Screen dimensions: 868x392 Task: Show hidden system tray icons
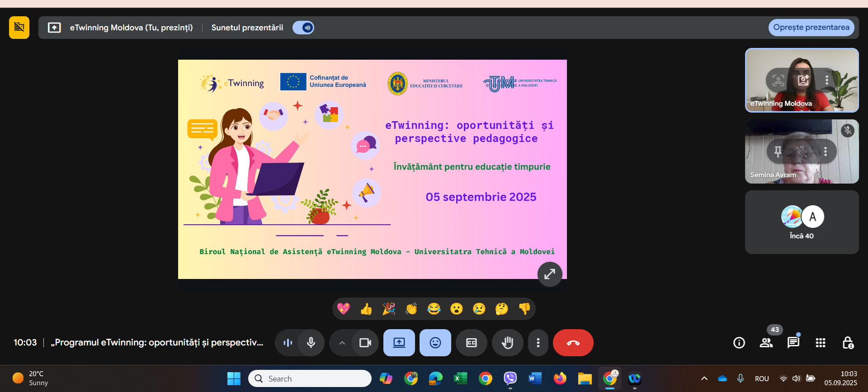[704, 378]
